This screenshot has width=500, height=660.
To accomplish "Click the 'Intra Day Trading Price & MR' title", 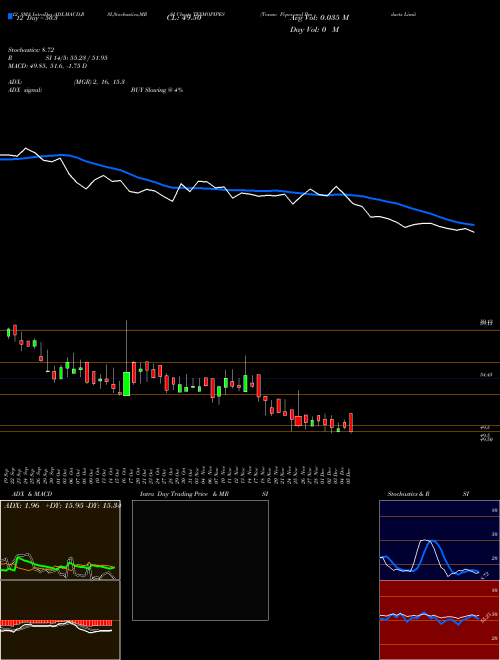I will pos(184,494).
